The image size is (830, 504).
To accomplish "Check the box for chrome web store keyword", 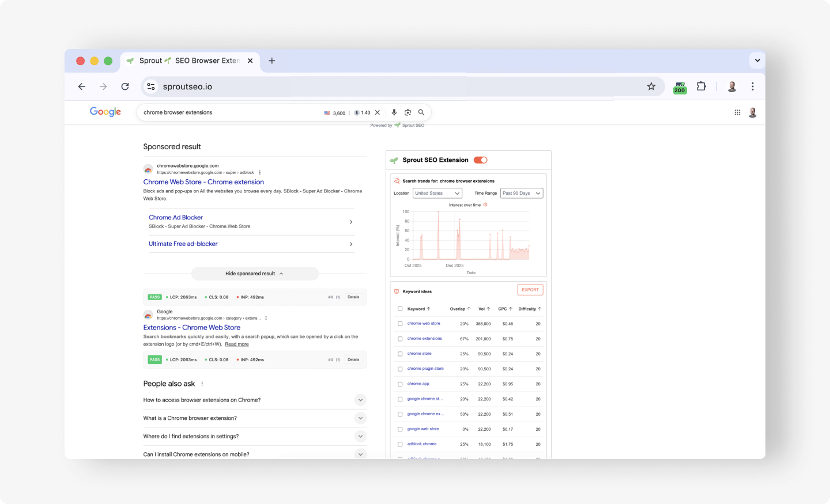I will pyautogui.click(x=400, y=324).
